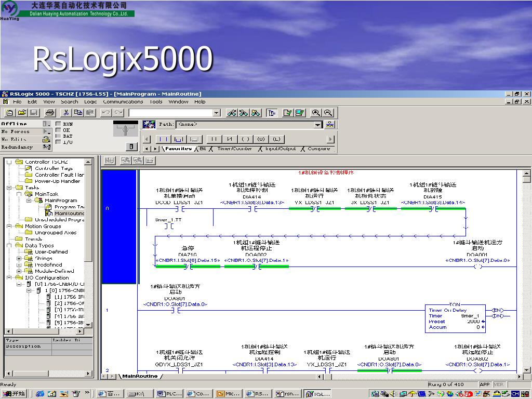Image resolution: width=532 pixels, height=399 pixels.
Task: Collapse the Tasks folder in the tree
Action: pyautogui.click(x=9, y=188)
